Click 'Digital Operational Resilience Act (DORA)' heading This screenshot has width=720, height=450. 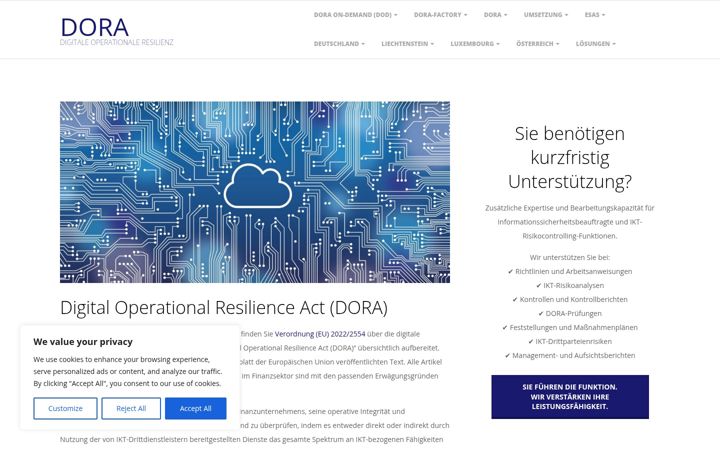coord(224,308)
